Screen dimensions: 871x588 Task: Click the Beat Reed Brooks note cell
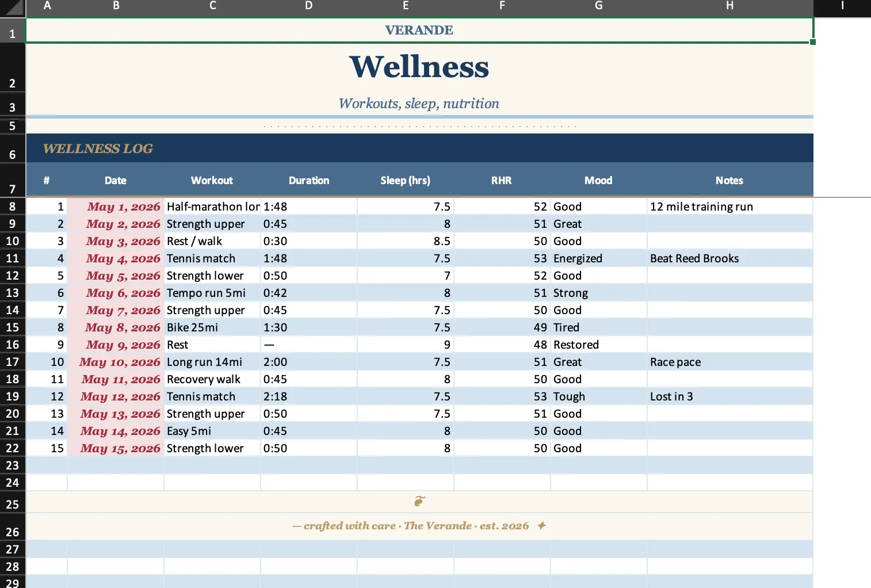pyautogui.click(x=730, y=258)
